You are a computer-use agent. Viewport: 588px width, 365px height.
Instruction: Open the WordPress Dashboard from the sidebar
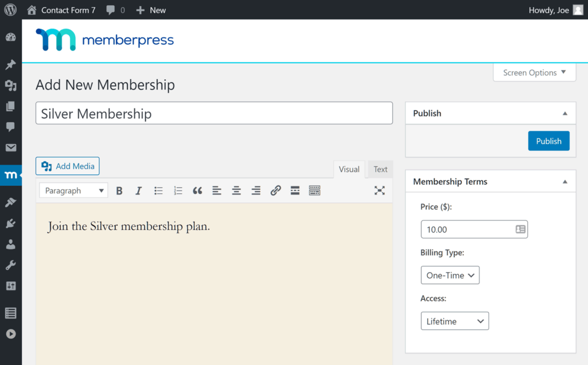pyautogui.click(x=10, y=37)
